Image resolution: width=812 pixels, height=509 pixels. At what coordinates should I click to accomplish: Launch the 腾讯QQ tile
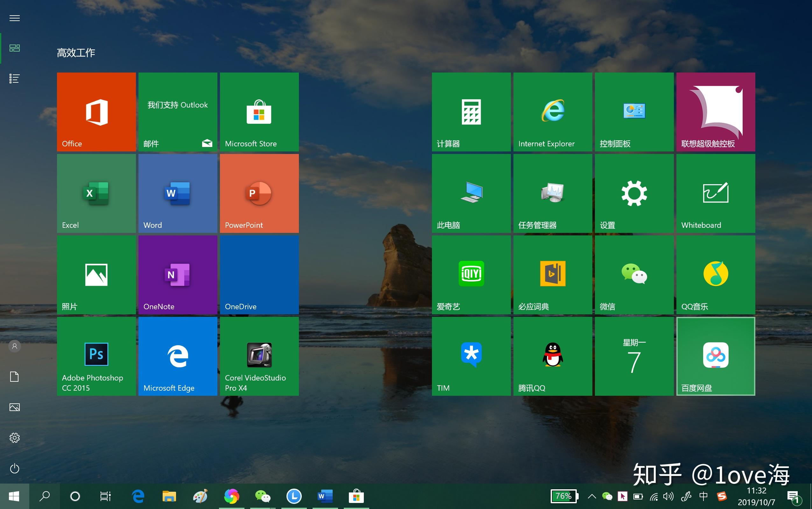click(553, 356)
